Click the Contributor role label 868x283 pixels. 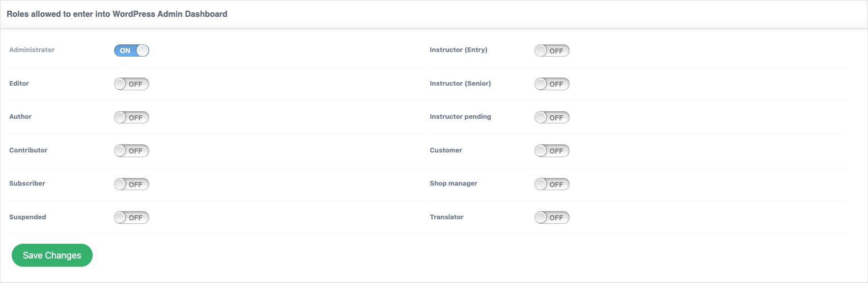pos(28,150)
